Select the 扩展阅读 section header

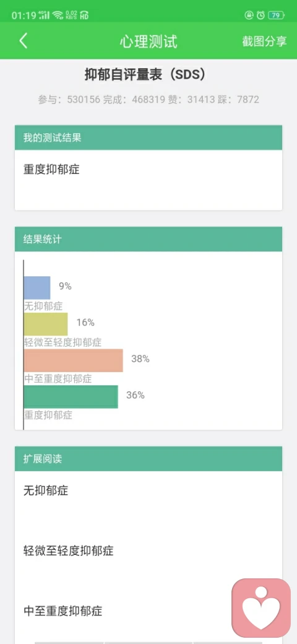pos(148,459)
